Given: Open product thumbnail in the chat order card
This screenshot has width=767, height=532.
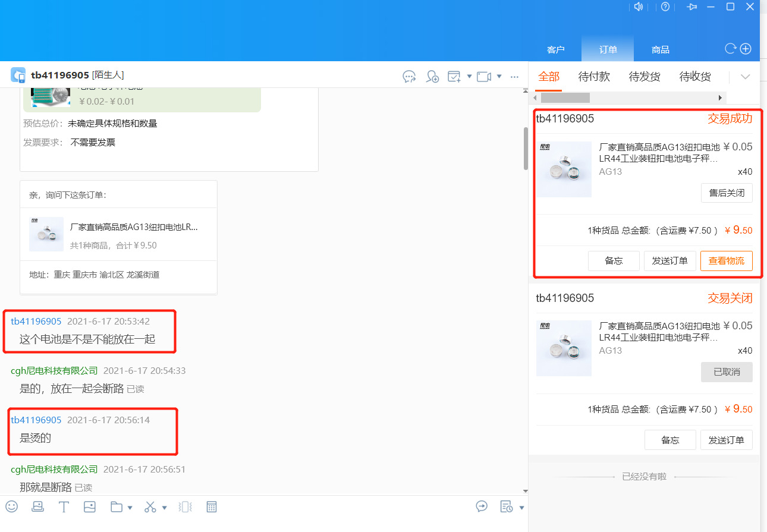Looking at the screenshot, I should click(x=46, y=234).
